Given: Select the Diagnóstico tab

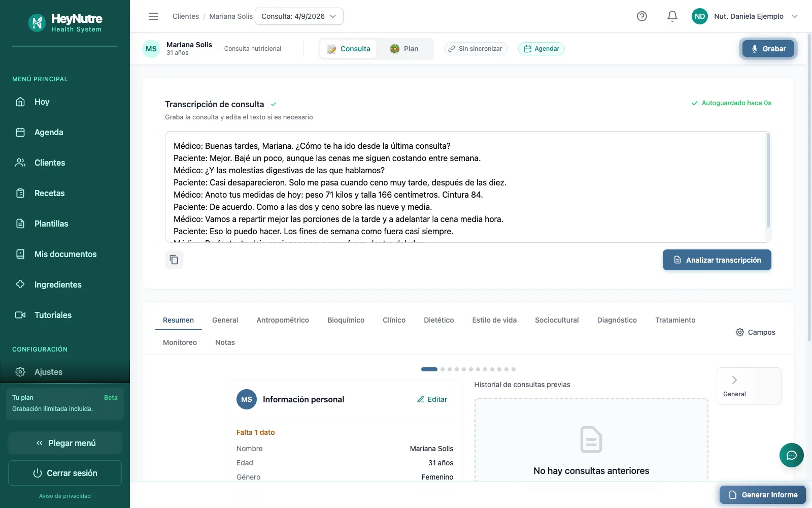Looking at the screenshot, I should (x=617, y=320).
